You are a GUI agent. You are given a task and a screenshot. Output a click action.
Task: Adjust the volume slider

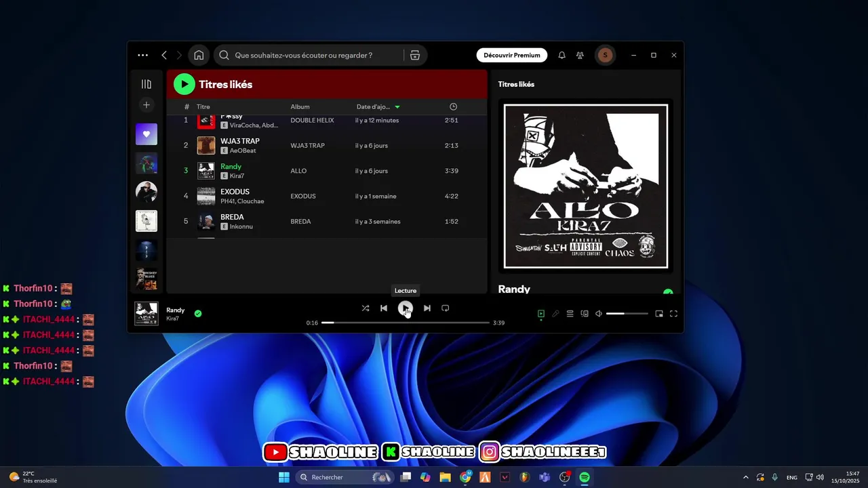627,314
